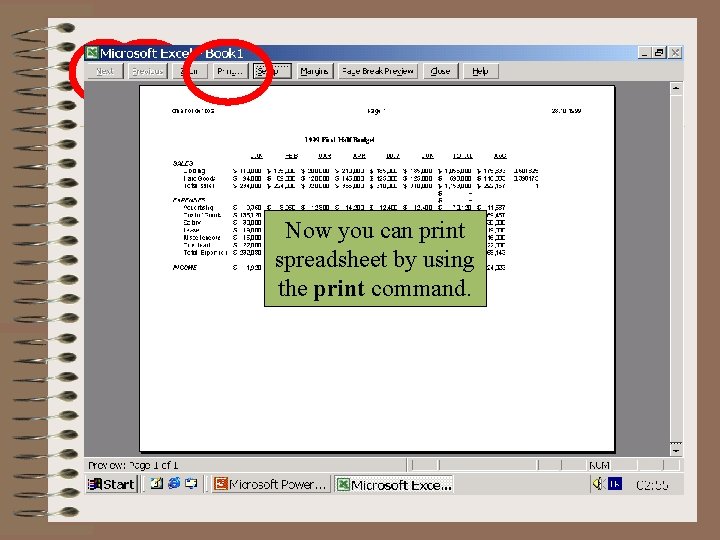Click the budget title on the preview page
The height and width of the screenshot is (540, 720).
[339, 140]
